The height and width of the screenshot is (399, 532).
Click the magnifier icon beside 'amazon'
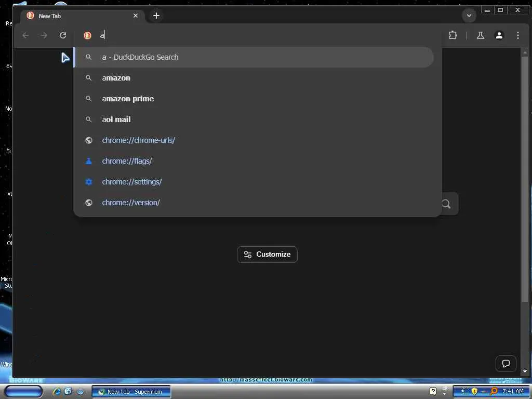tap(88, 78)
